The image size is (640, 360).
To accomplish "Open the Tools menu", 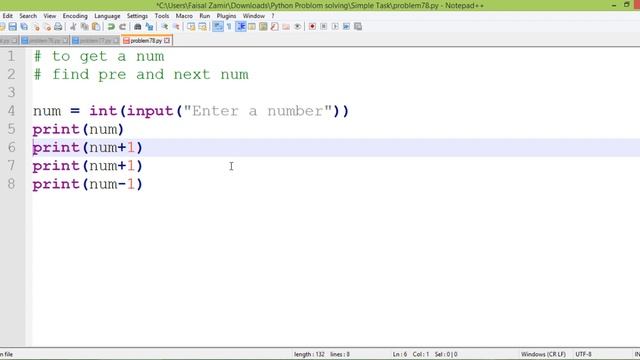I will tap(162, 16).
